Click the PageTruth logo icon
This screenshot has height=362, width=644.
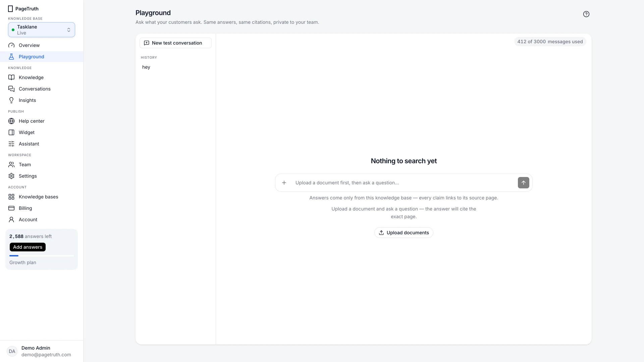click(x=10, y=9)
